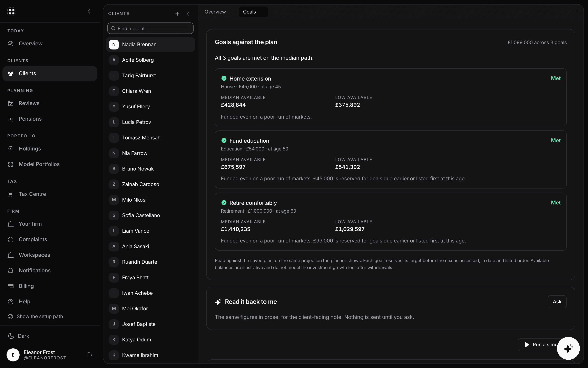Open the Your firm building icon
588x368 pixels.
coord(10,224)
